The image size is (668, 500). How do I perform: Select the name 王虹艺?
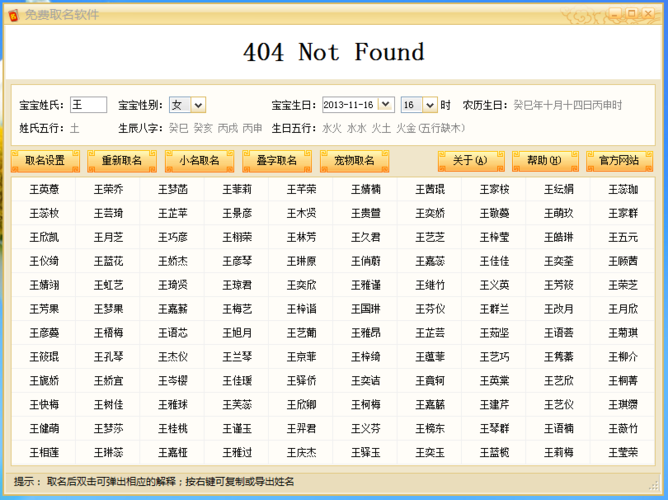tap(108, 285)
